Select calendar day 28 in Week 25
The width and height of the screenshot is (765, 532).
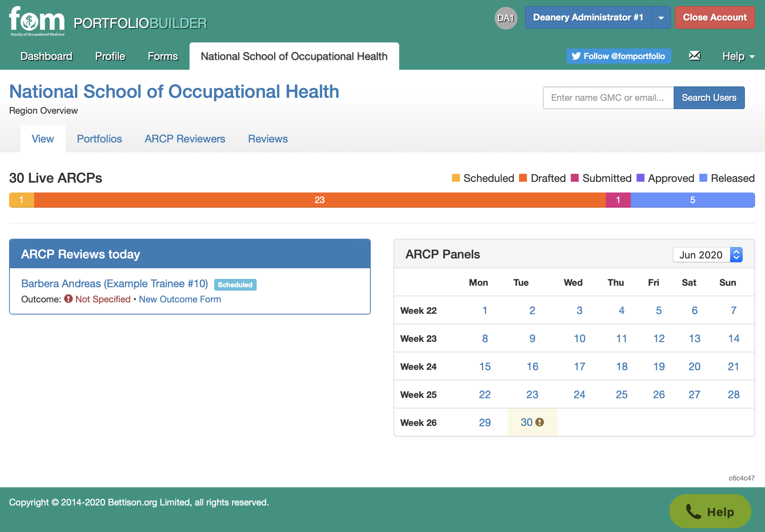point(734,394)
